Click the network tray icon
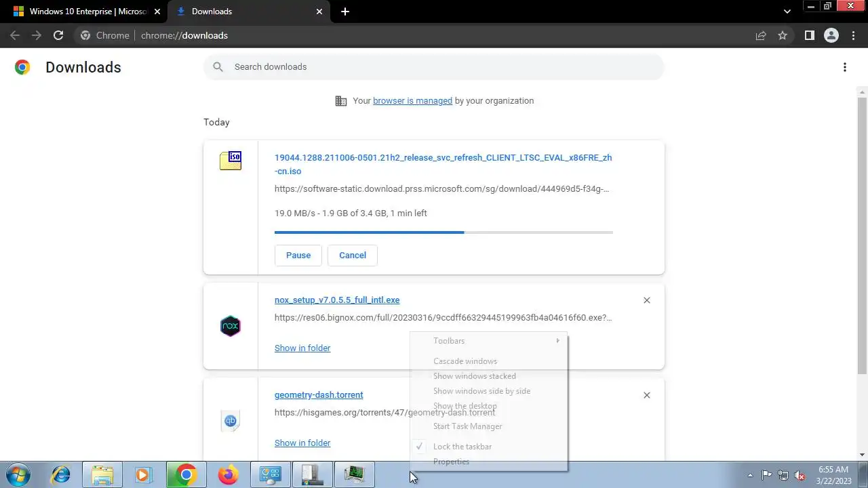Image resolution: width=868 pixels, height=488 pixels. point(783,475)
